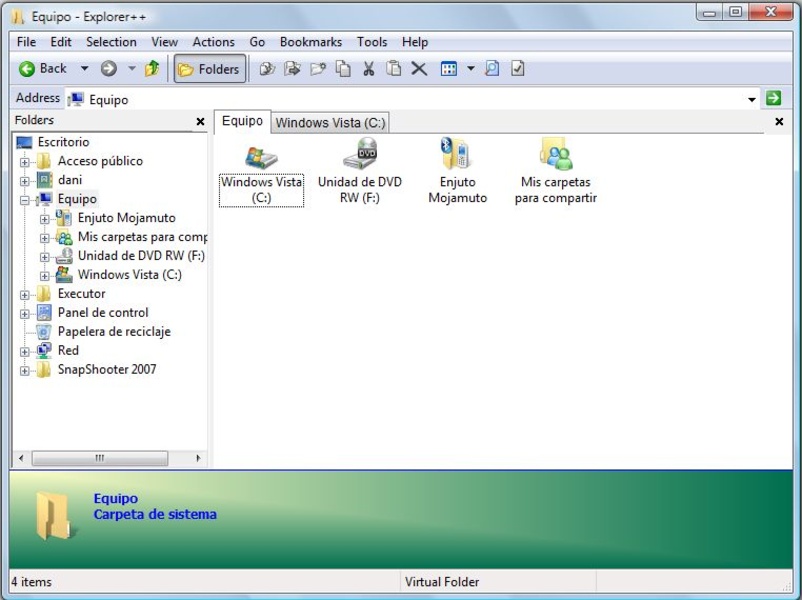Paste using the clipboard toolbar icon
Image resolution: width=802 pixels, height=600 pixels.
395,68
